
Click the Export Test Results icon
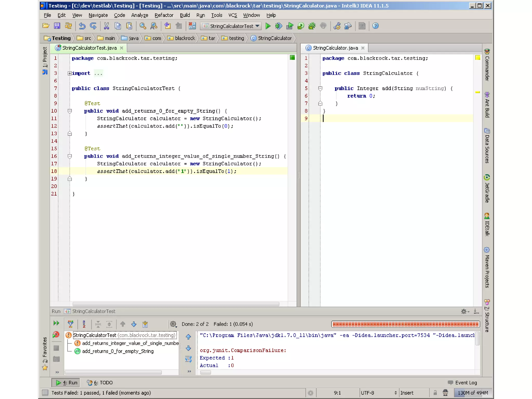pyautogui.click(x=145, y=324)
